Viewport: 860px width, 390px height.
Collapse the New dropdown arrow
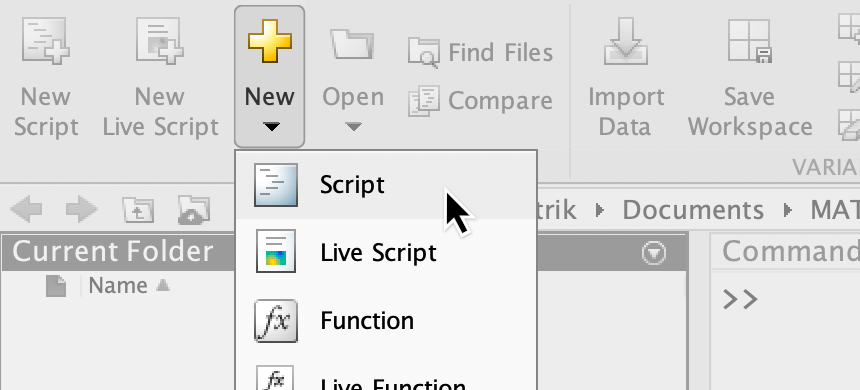coord(271,127)
